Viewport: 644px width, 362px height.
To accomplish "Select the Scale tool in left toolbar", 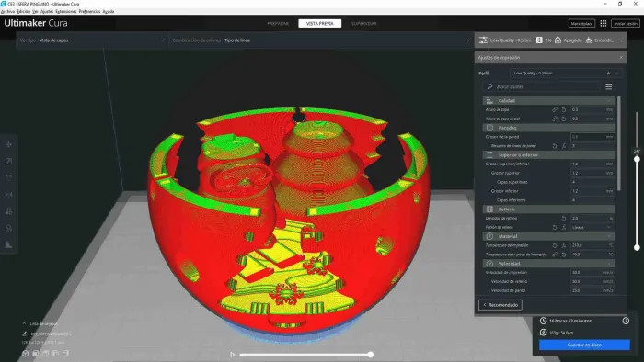I will pos(8,161).
